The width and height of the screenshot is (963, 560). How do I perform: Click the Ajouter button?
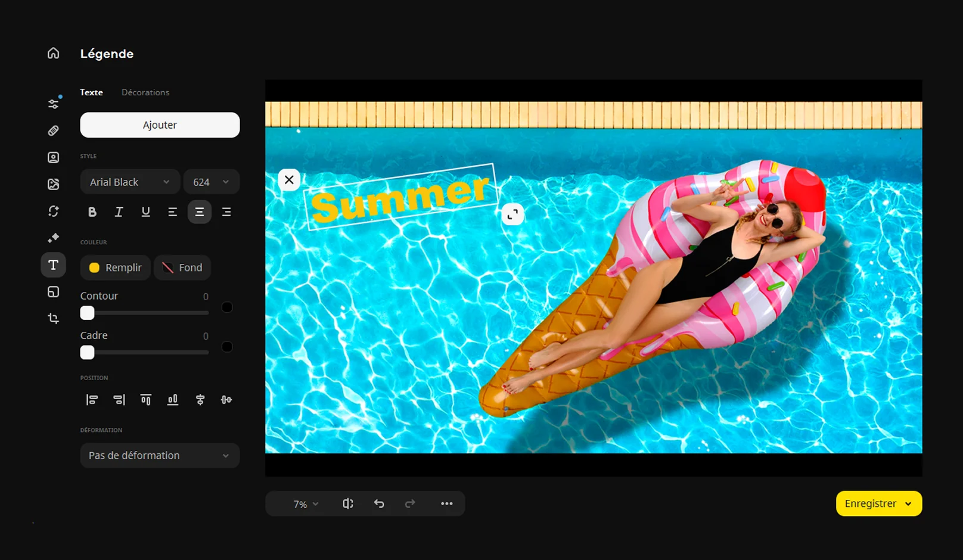(x=160, y=125)
